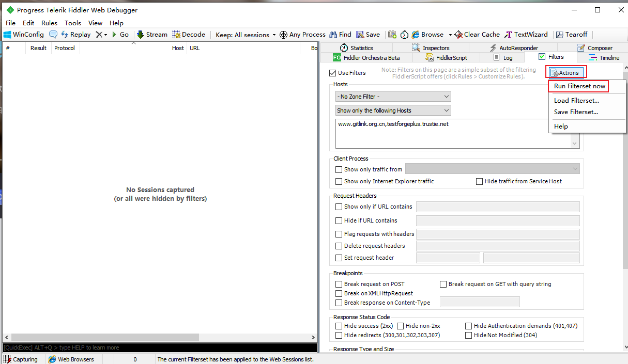Enable Hide if URL contains checkbox
This screenshot has width=628, height=364.
click(339, 220)
